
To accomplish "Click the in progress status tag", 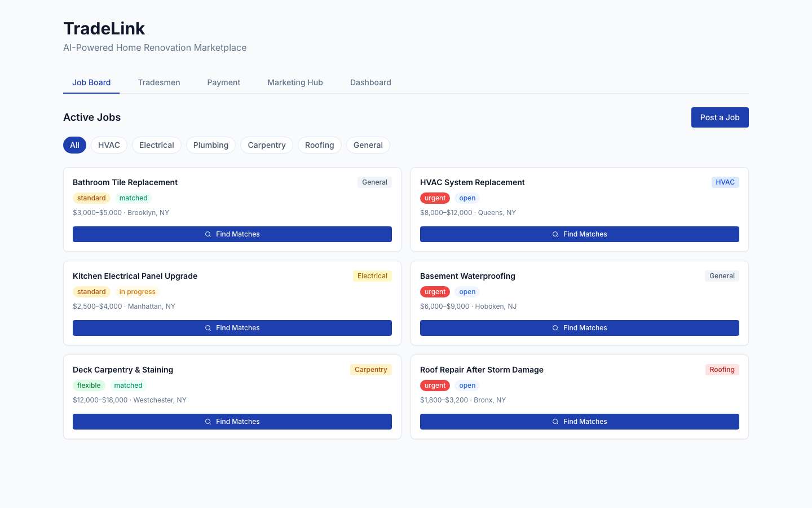I will (138, 292).
